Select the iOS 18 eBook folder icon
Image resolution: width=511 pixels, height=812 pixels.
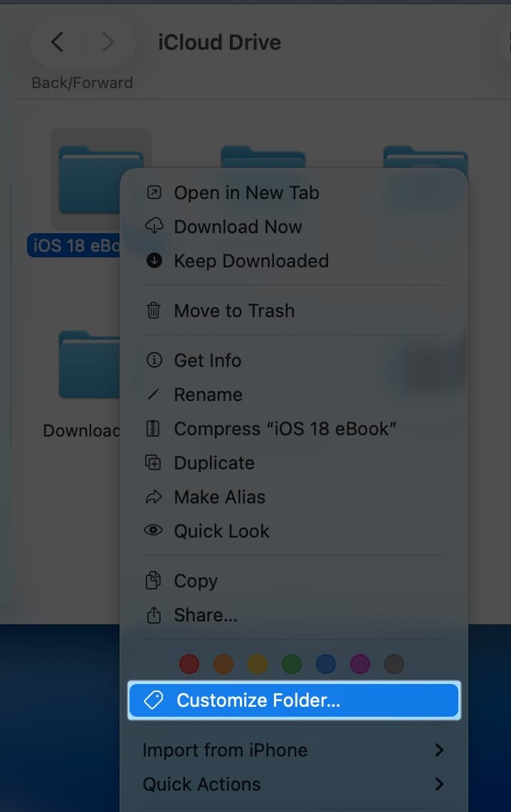89,180
